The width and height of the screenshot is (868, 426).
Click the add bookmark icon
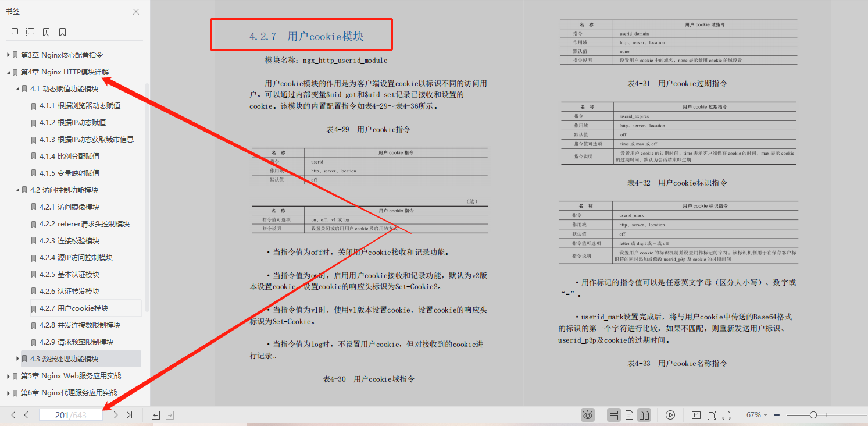47,31
